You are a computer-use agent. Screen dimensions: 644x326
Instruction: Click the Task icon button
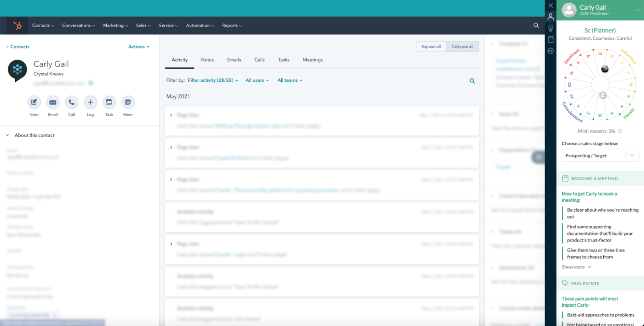pyautogui.click(x=109, y=102)
